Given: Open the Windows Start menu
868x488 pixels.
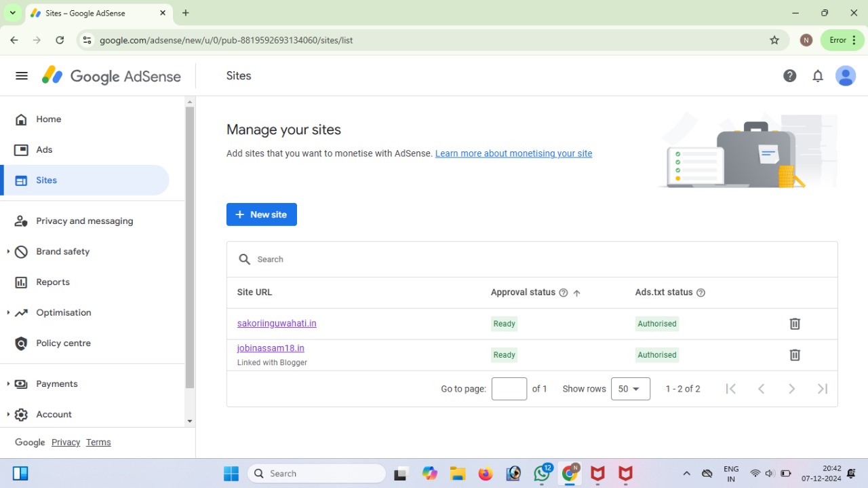Looking at the screenshot, I should coord(231,474).
